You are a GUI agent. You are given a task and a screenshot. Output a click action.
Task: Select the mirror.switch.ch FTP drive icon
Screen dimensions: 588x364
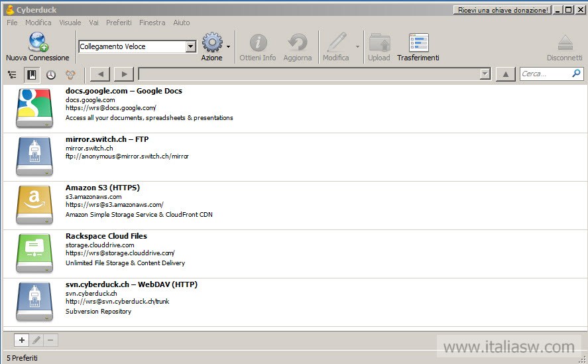coord(34,157)
